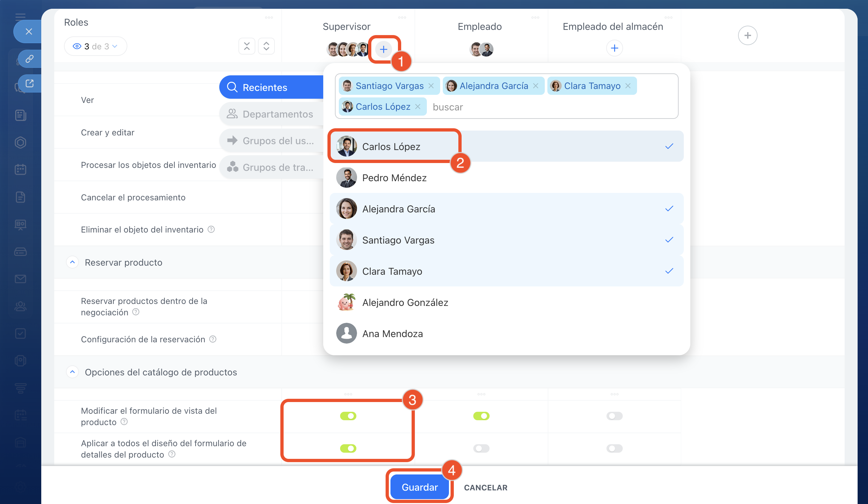Click the open in new window icon
Image resolution: width=868 pixels, height=504 pixels.
[x=30, y=83]
